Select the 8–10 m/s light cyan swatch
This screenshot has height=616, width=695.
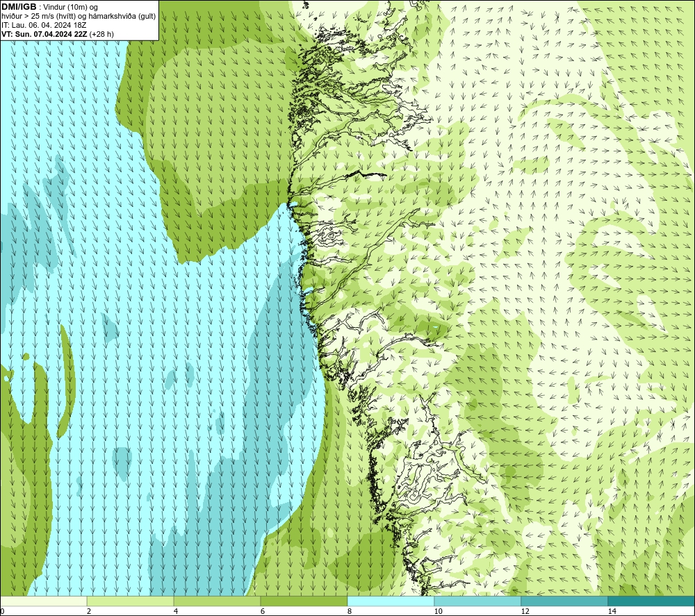391,601
